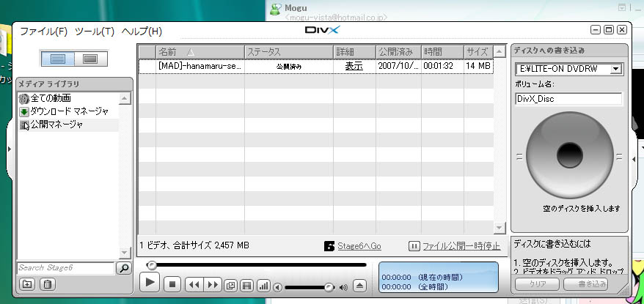
Task: Click Mogu contact avatar in messenger window
Action: tap(275, 9)
